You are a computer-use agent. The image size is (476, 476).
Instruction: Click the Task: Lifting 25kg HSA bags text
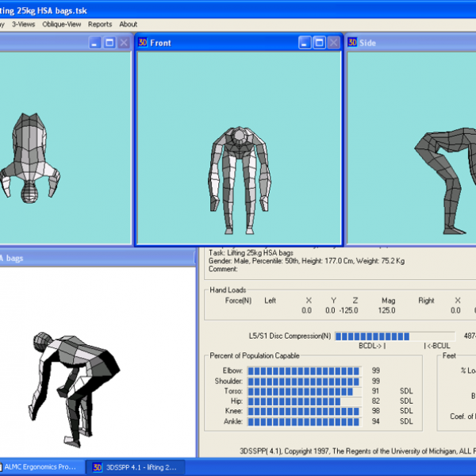[251, 253]
